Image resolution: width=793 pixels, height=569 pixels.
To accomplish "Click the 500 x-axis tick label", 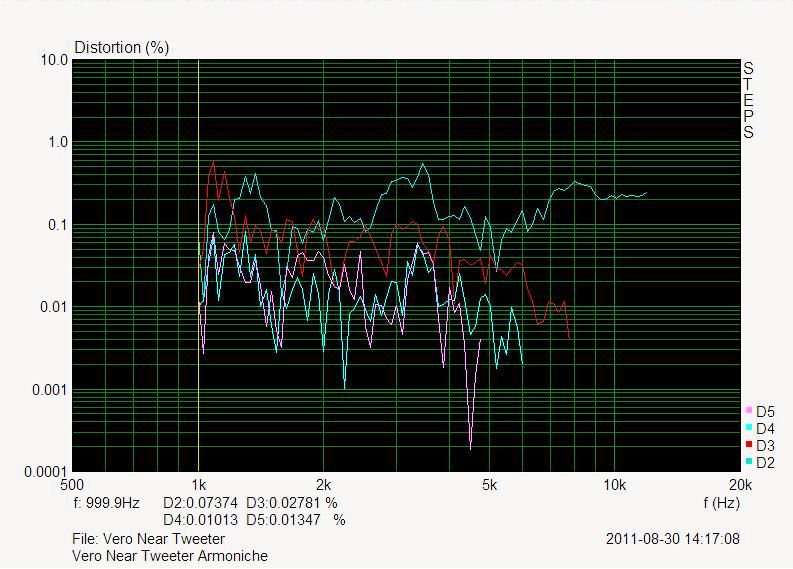I will coord(72,485).
